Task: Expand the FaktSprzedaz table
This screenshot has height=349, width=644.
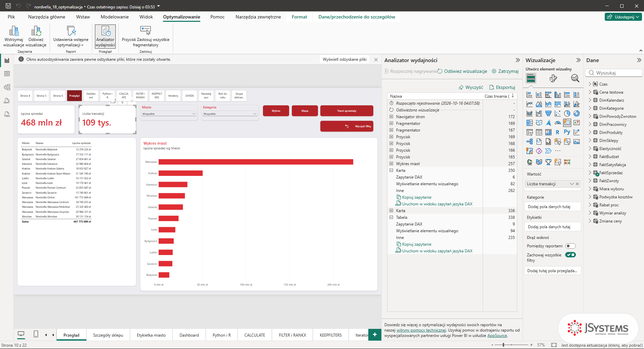Action: click(x=590, y=172)
